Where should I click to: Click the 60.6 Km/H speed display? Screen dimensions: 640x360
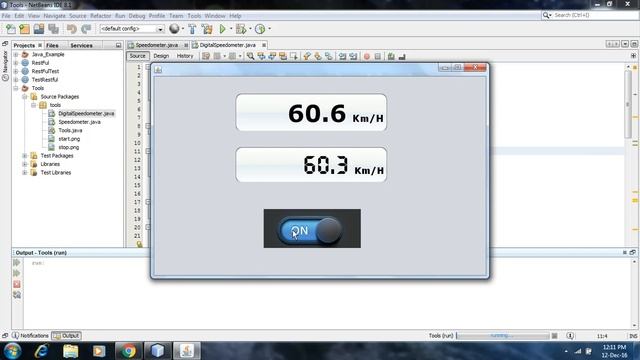pos(311,113)
